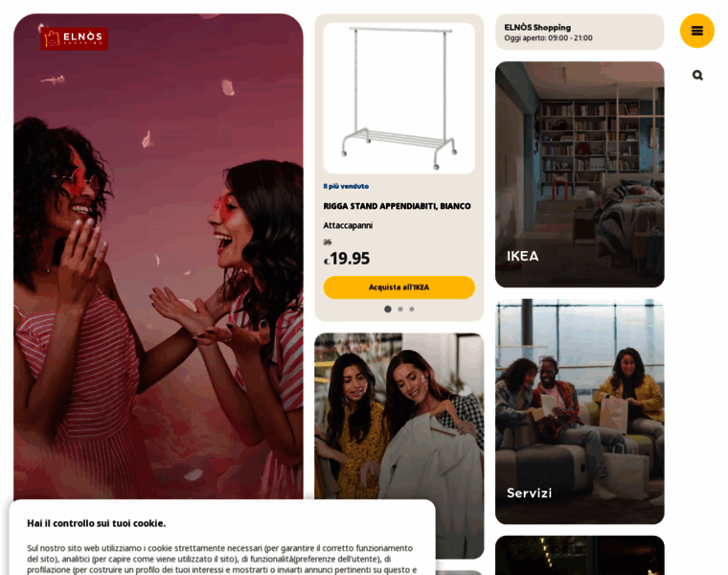Select the third carousel dot
Screen dimensions: 728x575
412,309
